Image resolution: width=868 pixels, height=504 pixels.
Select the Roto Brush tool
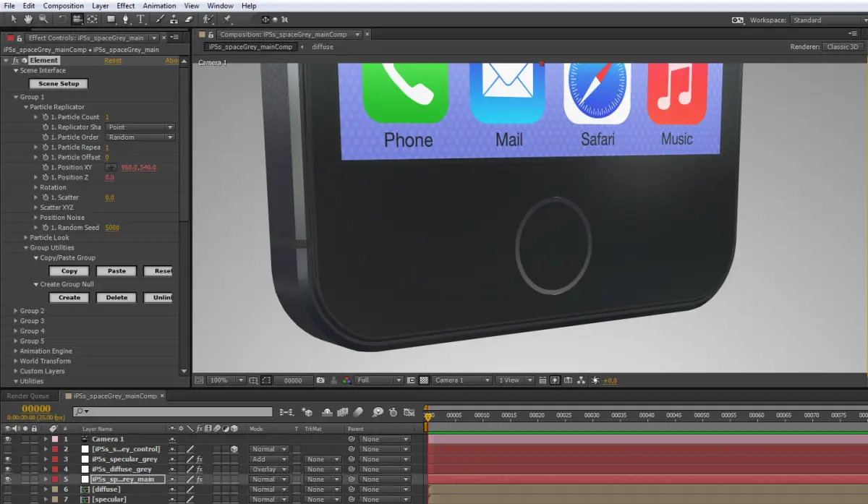coord(208,19)
